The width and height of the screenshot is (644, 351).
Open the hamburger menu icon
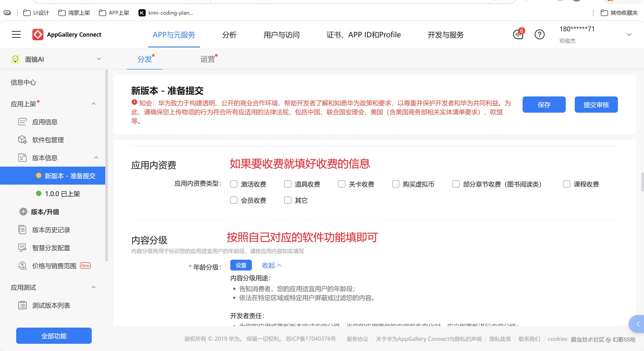pyautogui.click(x=16, y=34)
